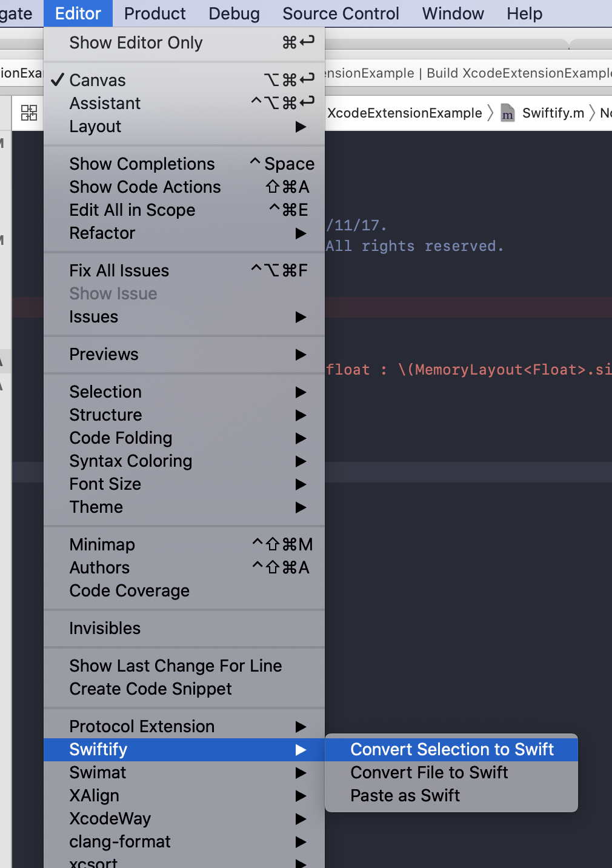Image resolution: width=612 pixels, height=868 pixels.
Task: Expand the clang-format submenu
Action: pos(184,841)
